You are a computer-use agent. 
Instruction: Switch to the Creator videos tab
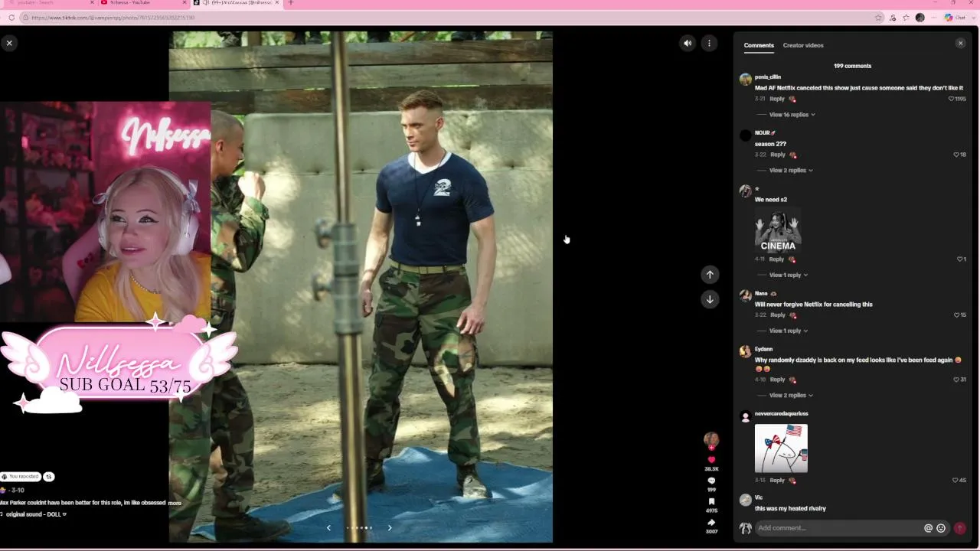point(803,45)
